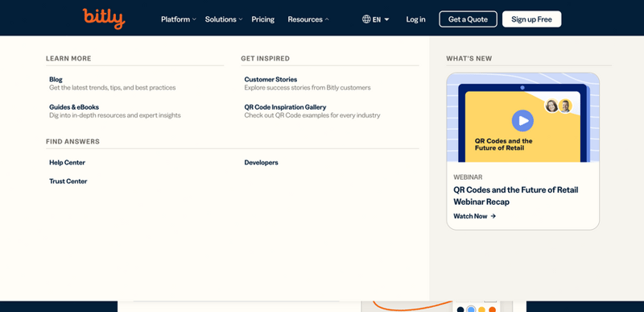Click the webinar laptop thumbnail image

tap(522, 118)
